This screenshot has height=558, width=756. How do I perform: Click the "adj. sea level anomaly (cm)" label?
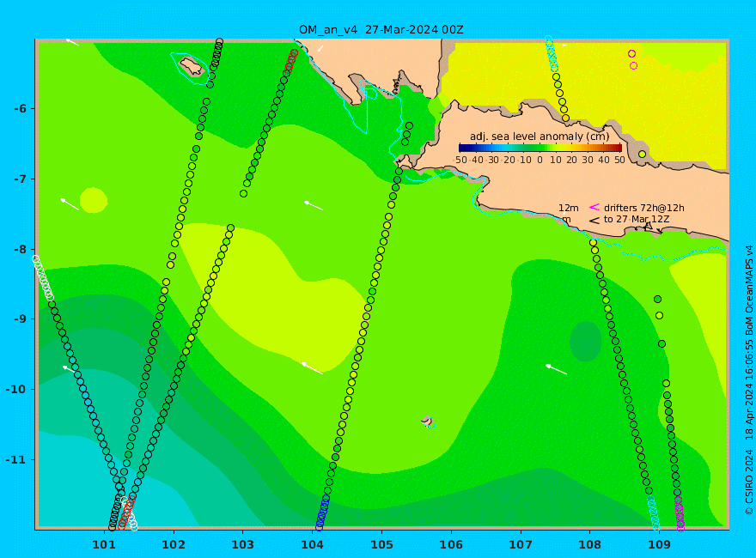(x=540, y=136)
